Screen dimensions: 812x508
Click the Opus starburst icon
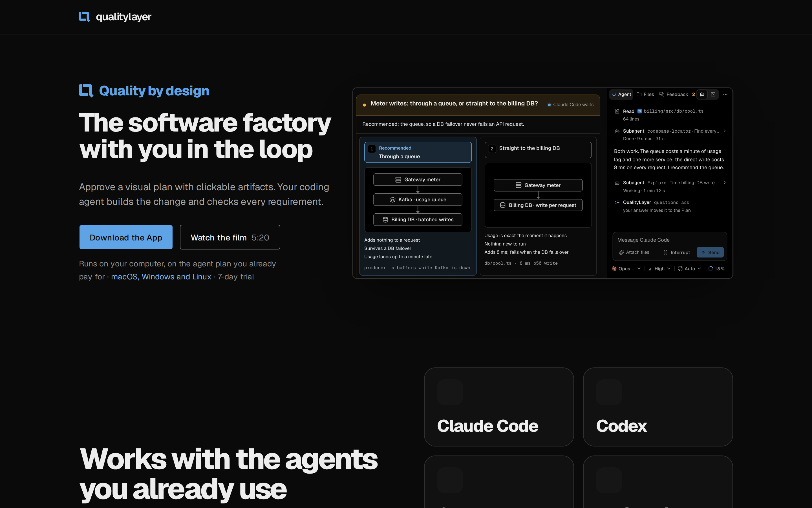pyautogui.click(x=614, y=268)
